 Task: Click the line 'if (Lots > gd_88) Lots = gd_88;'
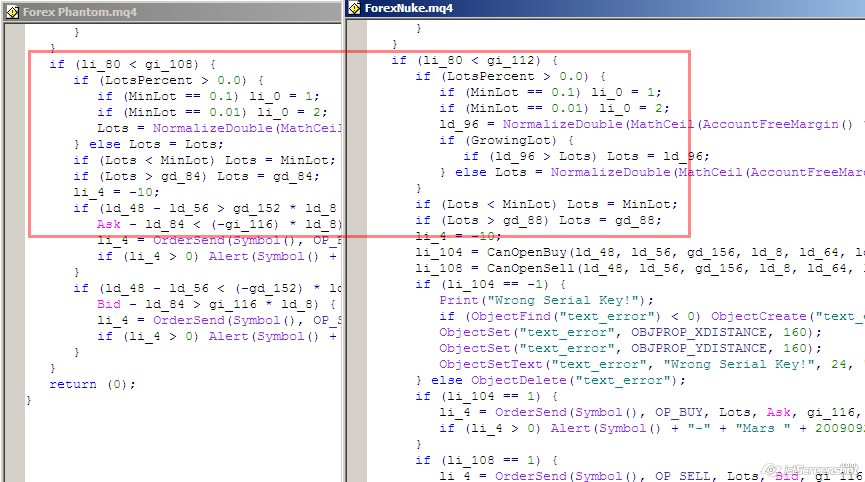pos(538,220)
